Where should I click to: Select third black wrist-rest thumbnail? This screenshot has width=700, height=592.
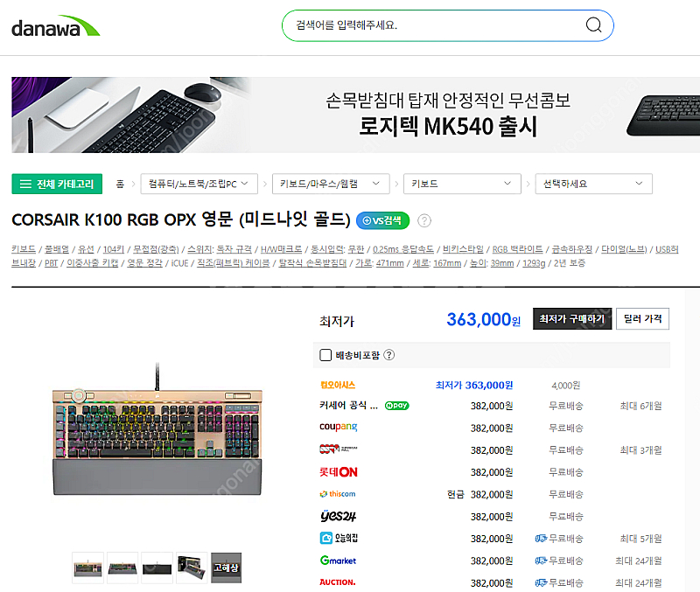tap(157, 568)
